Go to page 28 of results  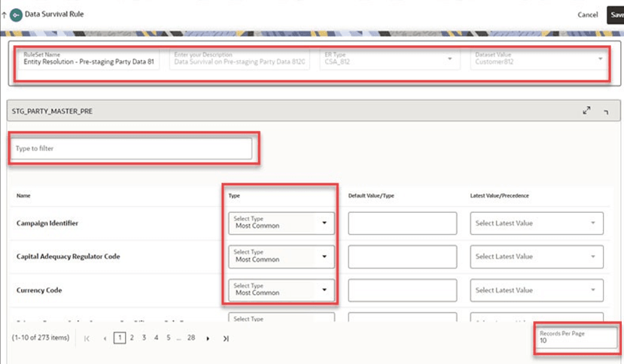[191, 338]
